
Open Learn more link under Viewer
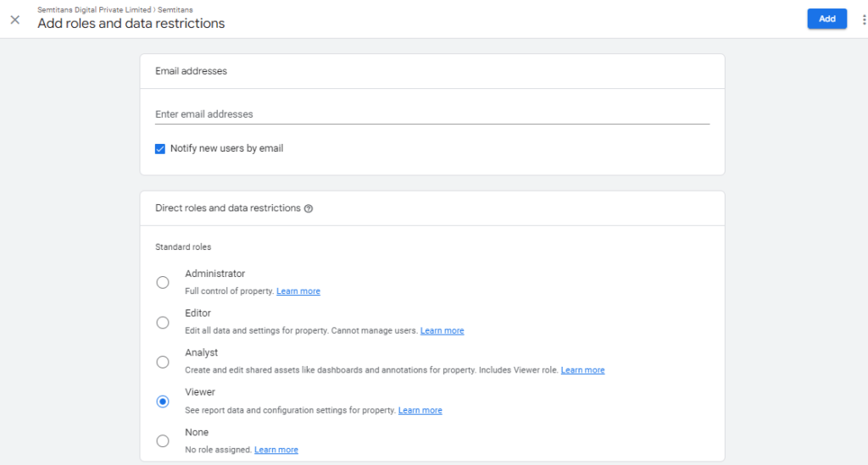[x=420, y=410]
